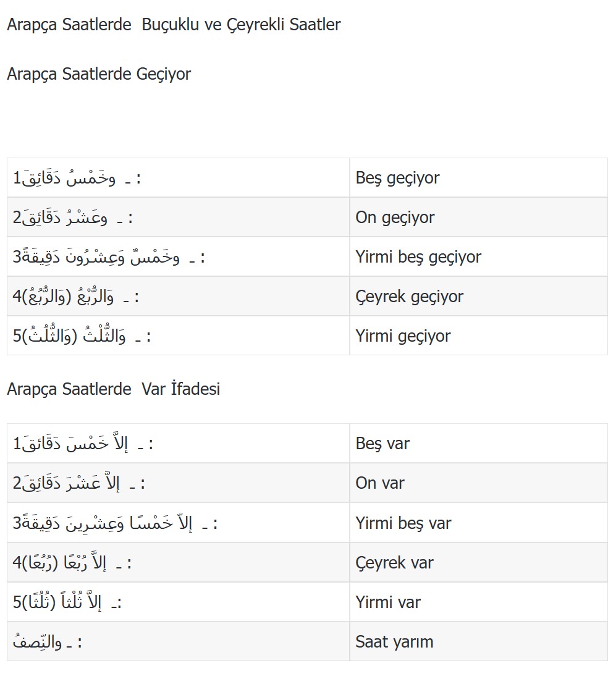Click the "Çeyrek var" table cell
The height and width of the screenshot is (684, 616).
[x=394, y=563]
